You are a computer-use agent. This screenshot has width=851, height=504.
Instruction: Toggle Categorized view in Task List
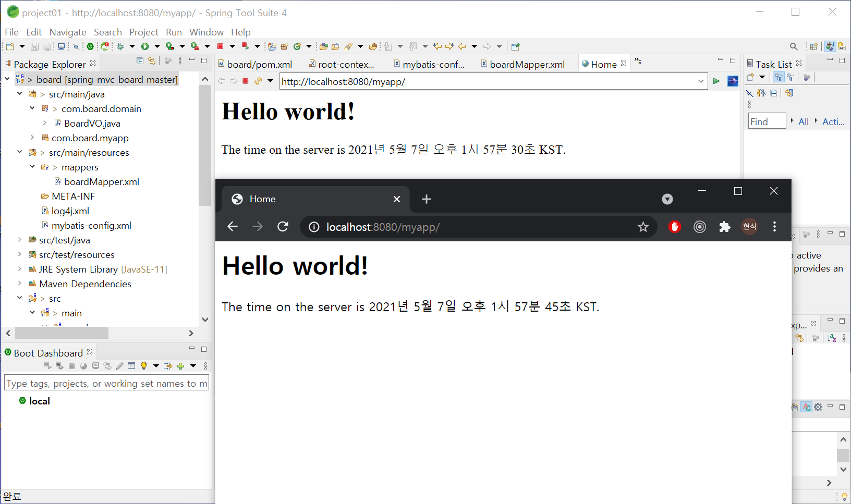click(779, 78)
